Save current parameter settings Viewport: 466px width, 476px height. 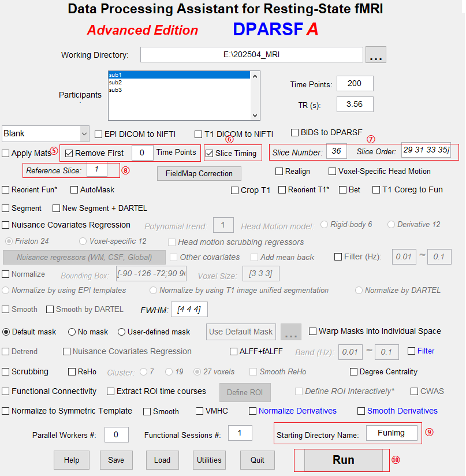(x=116, y=460)
